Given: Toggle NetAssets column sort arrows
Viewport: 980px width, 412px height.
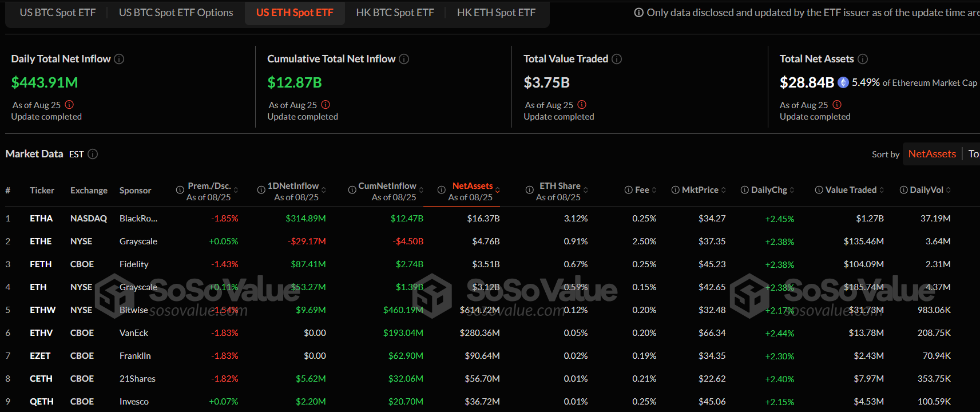Looking at the screenshot, I should click(x=498, y=190).
